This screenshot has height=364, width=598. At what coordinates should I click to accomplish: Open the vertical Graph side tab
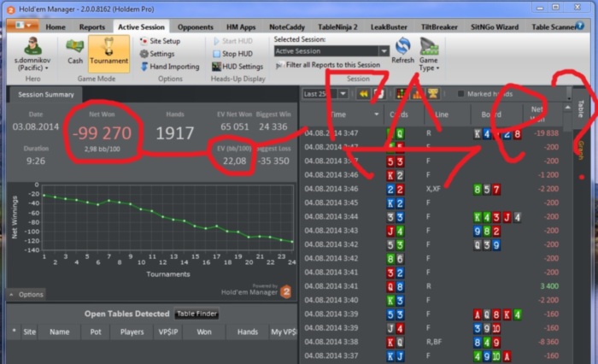(x=580, y=150)
